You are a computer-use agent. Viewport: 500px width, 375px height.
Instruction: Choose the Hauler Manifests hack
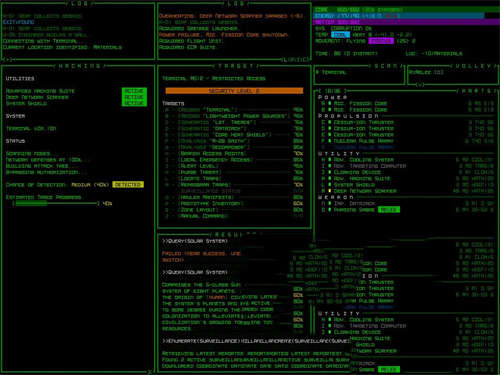coord(234,197)
